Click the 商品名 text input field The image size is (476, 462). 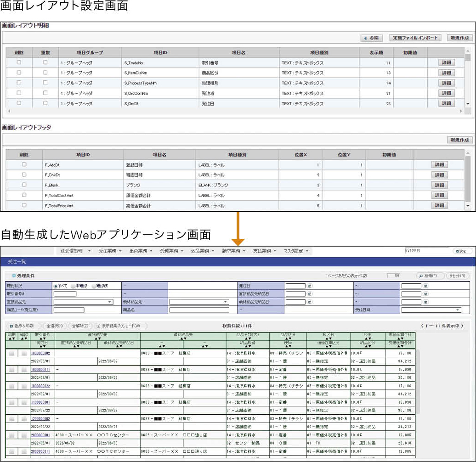click(199, 310)
